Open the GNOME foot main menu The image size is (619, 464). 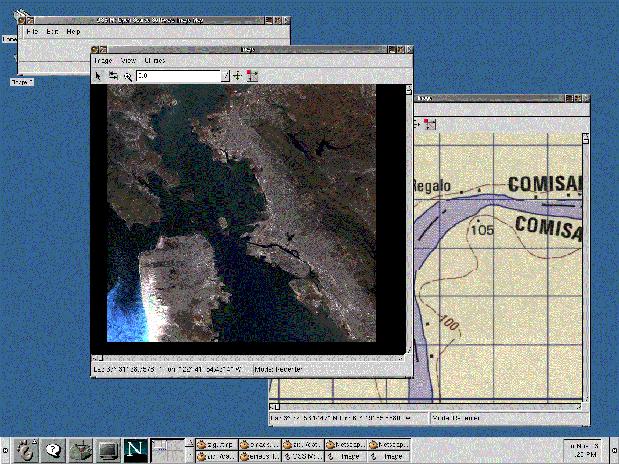[x=28, y=451]
